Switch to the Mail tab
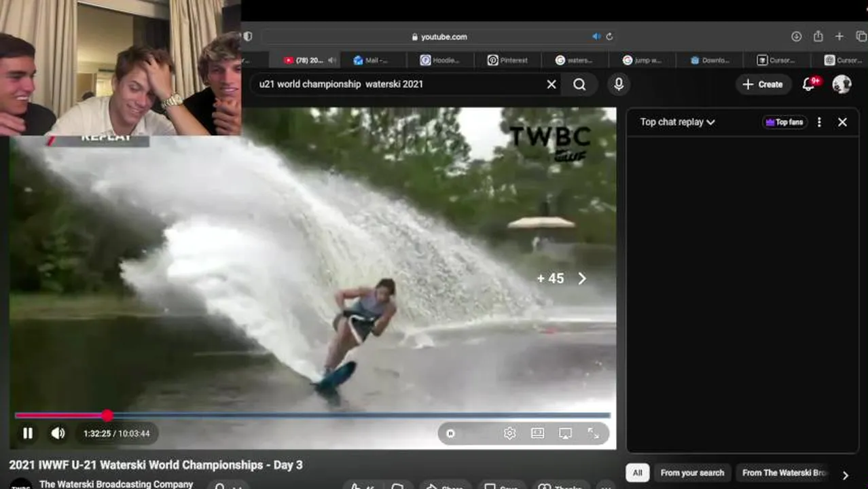Viewport: 868px width, 489px height. point(372,60)
